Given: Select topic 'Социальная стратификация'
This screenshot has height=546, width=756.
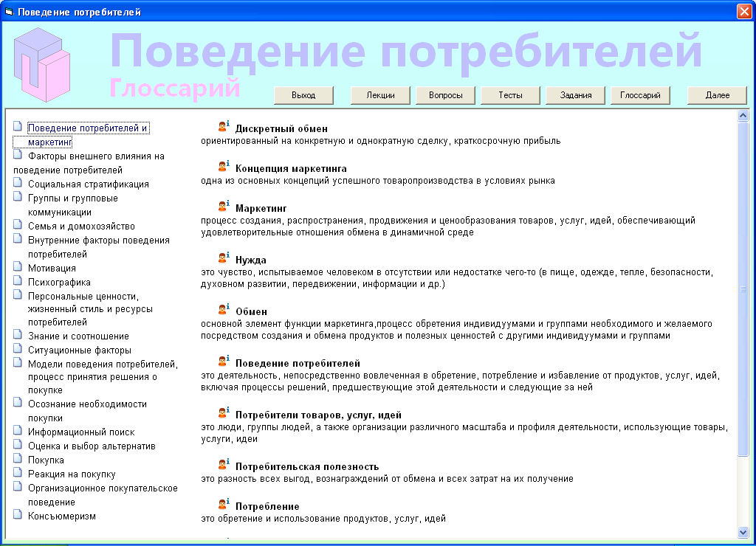Looking at the screenshot, I should [89, 184].
